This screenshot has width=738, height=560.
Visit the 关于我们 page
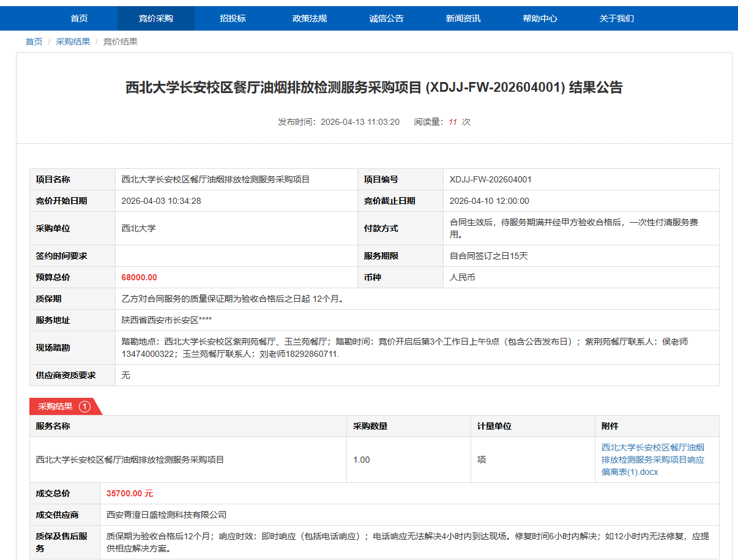click(x=616, y=18)
